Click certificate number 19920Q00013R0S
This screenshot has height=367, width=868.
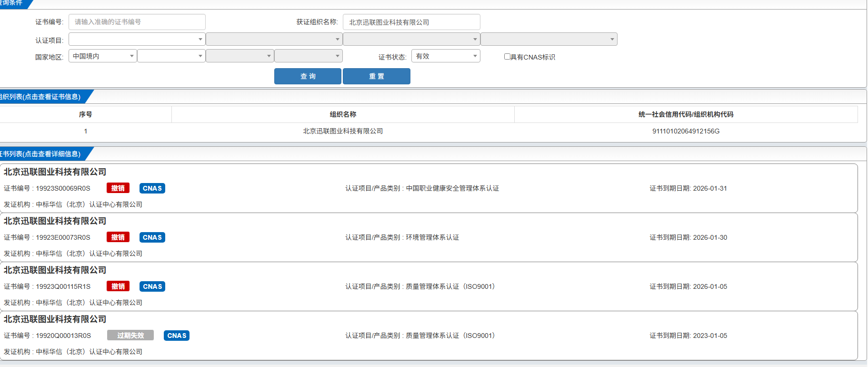(63, 336)
